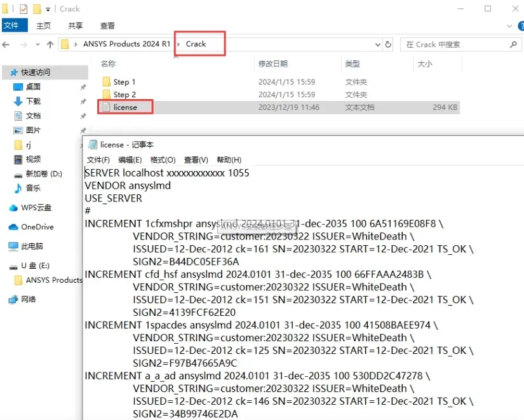Open ANSYS Products folder under U 盘
This screenshot has width=524, height=420.
coord(54,280)
